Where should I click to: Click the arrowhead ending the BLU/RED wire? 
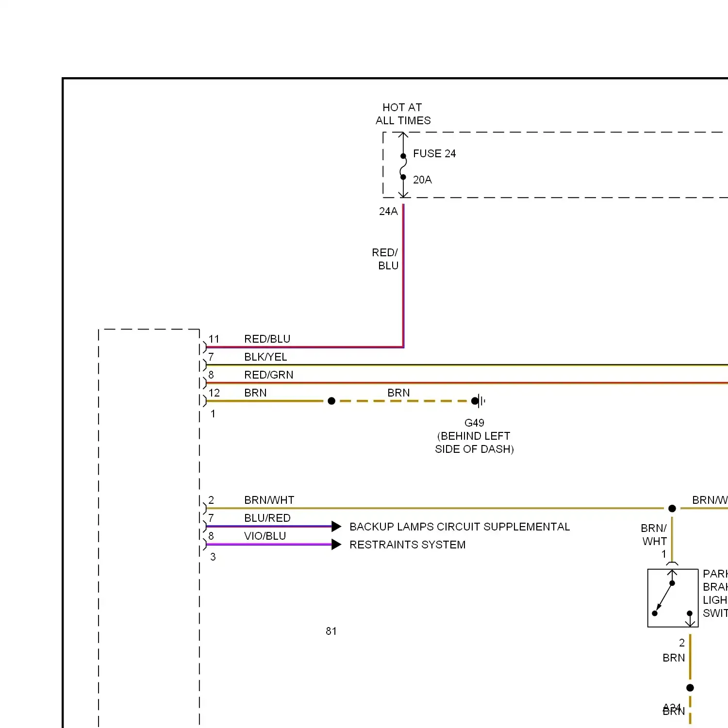click(336, 526)
